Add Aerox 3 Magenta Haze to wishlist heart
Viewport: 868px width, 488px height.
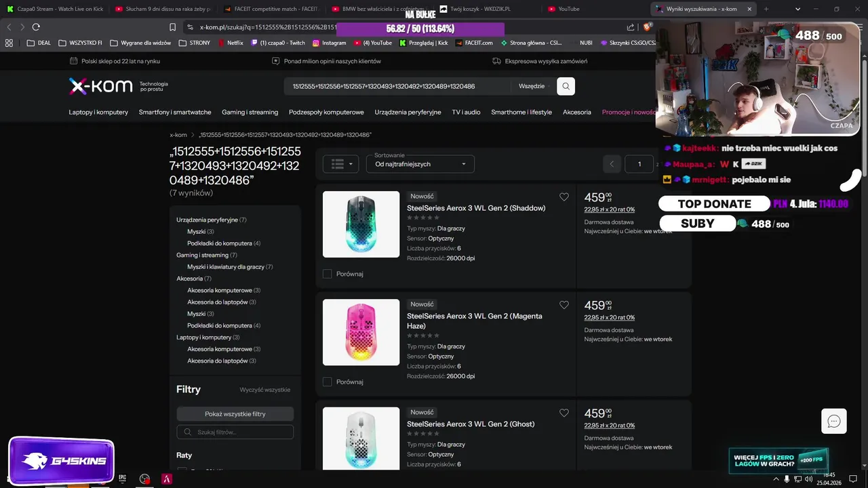click(x=564, y=305)
